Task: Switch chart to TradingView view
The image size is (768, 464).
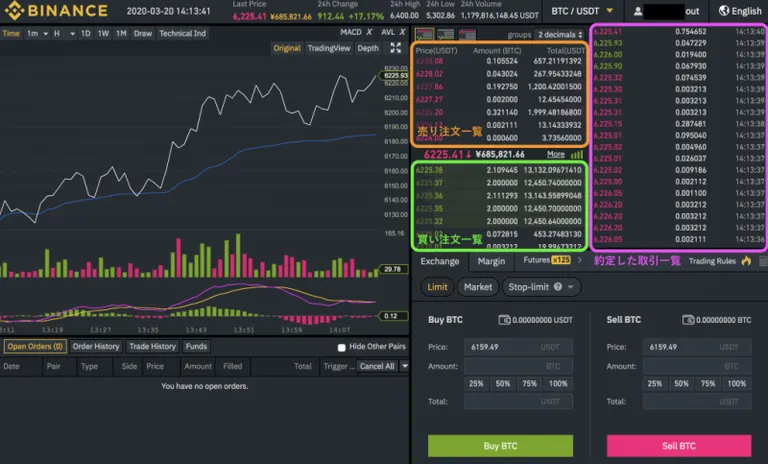Action: (329, 48)
